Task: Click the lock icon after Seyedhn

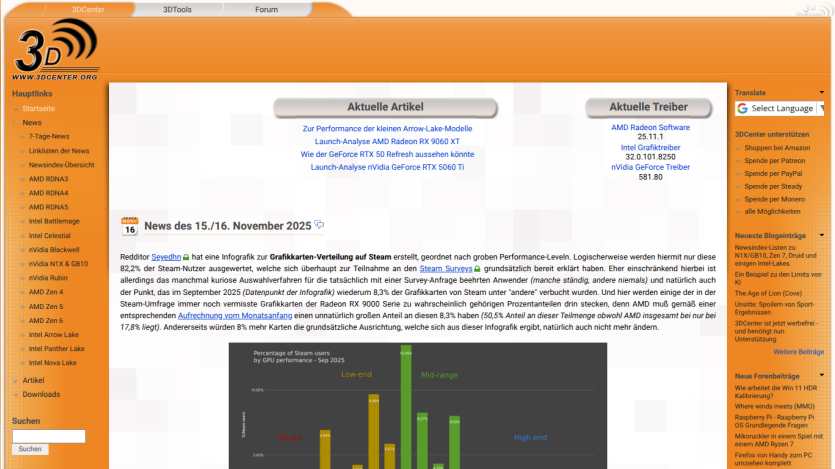Action: (186, 258)
